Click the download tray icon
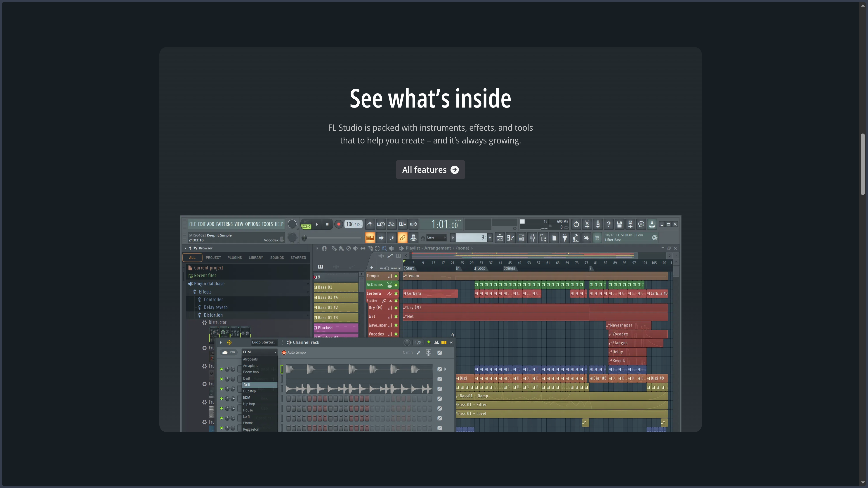 [x=652, y=224]
